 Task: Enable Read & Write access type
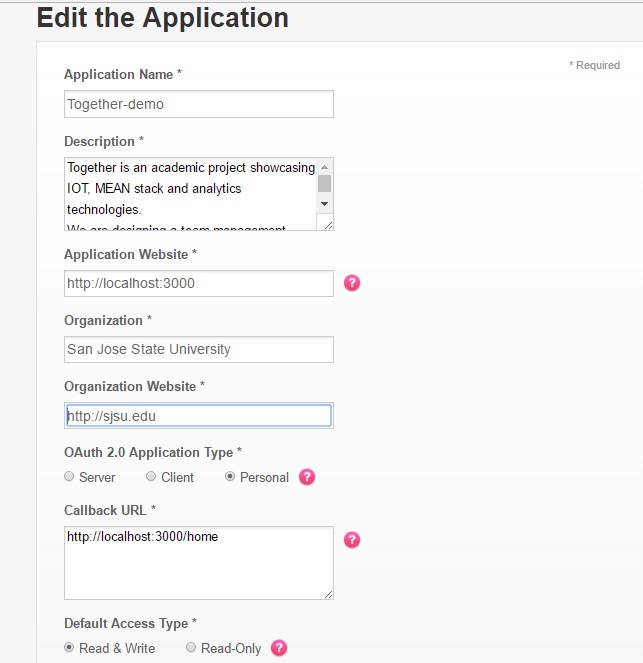[69, 648]
